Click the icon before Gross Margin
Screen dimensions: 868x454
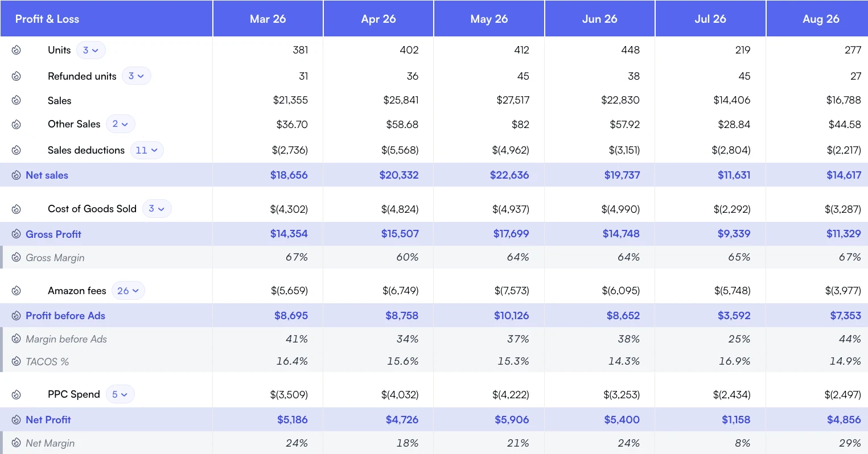click(x=17, y=258)
